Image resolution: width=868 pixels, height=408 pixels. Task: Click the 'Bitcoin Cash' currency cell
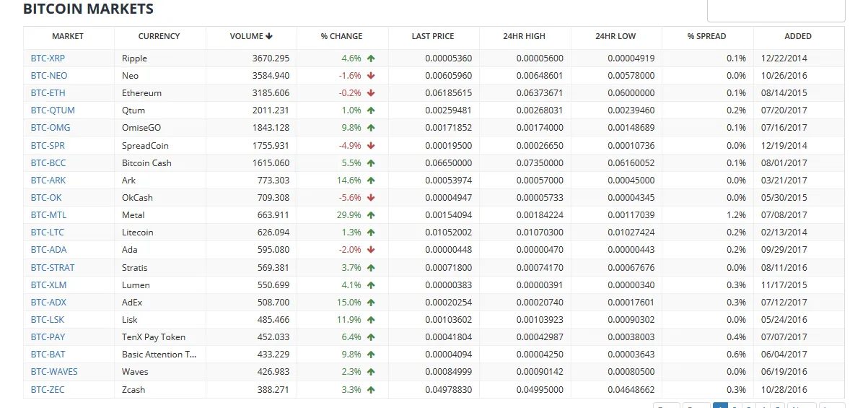pos(147,163)
